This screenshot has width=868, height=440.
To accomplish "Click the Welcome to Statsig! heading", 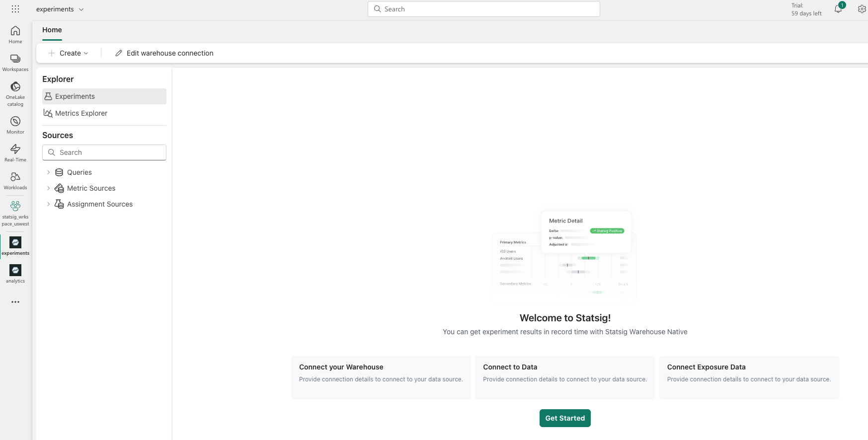I will point(565,318).
